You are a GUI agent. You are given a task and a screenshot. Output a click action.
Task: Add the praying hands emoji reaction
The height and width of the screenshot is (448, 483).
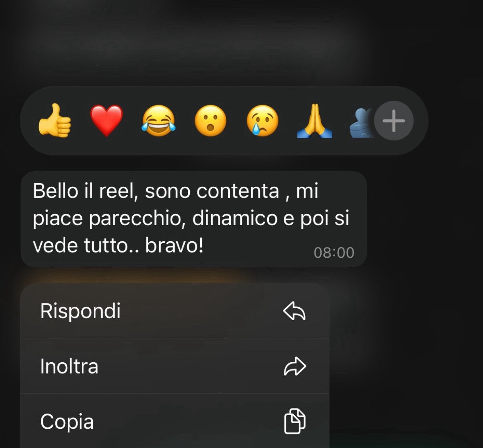pyautogui.click(x=314, y=121)
